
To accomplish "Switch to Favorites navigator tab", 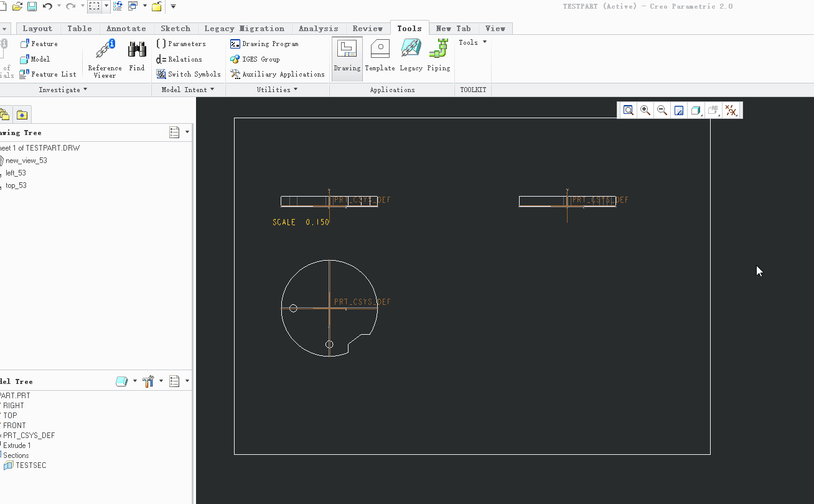I will tap(22, 114).
